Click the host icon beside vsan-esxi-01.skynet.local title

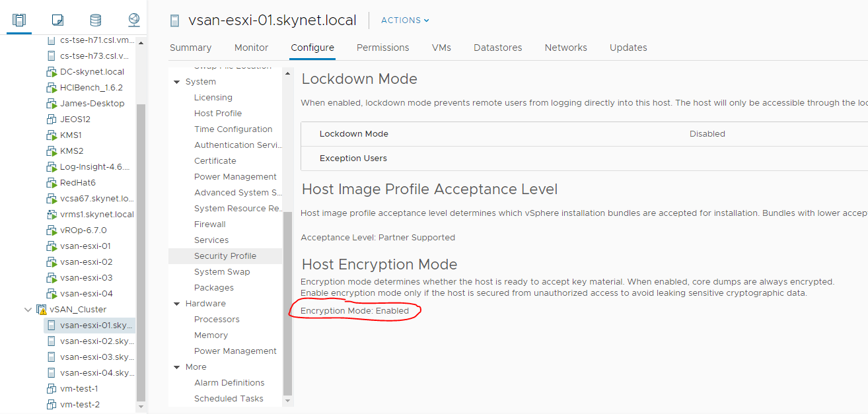(174, 20)
